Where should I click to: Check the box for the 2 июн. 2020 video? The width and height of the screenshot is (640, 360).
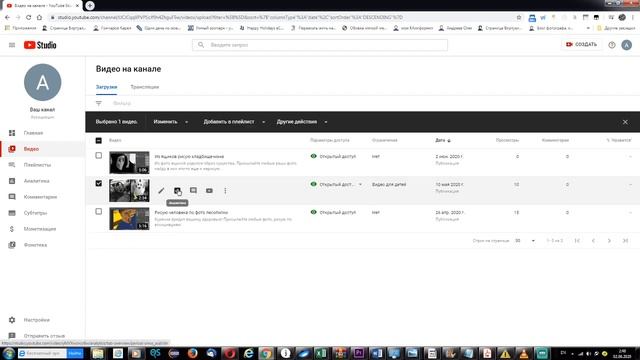[99, 156]
